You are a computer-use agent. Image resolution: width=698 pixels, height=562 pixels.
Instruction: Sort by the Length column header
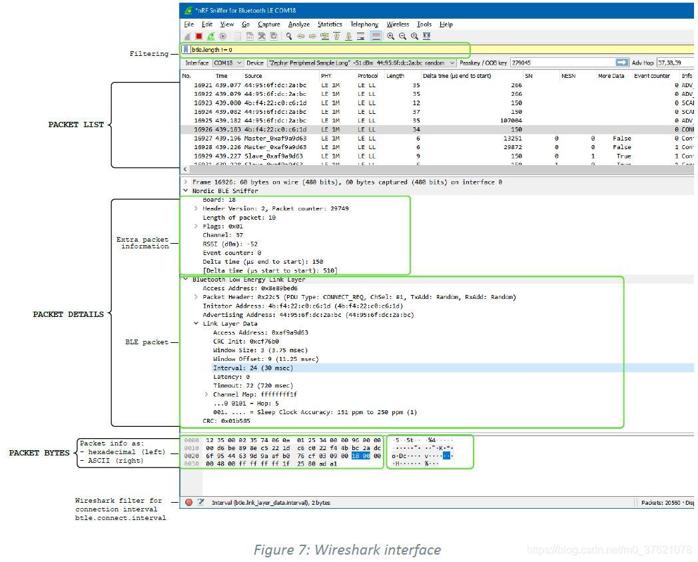pyautogui.click(x=395, y=76)
